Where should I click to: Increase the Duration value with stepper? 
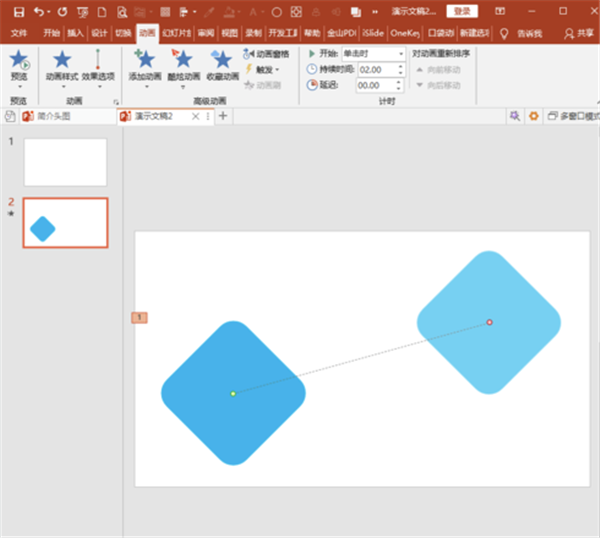pos(400,66)
